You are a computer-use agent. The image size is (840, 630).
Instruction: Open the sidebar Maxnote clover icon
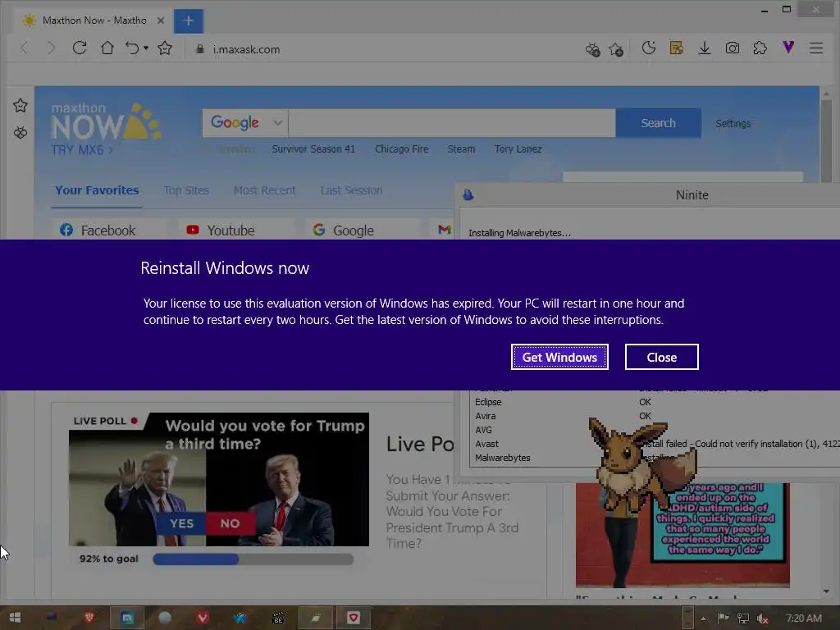pyautogui.click(x=21, y=132)
